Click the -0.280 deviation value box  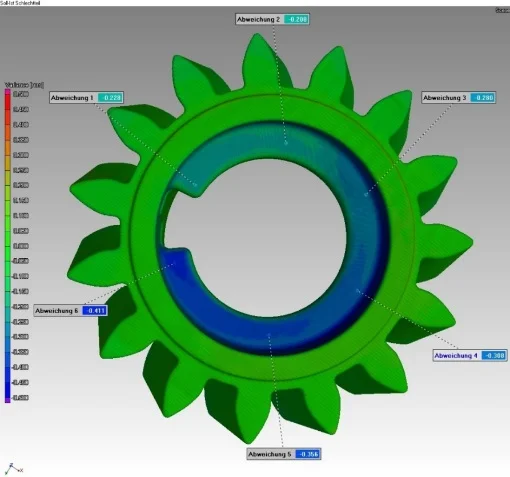coord(482,98)
